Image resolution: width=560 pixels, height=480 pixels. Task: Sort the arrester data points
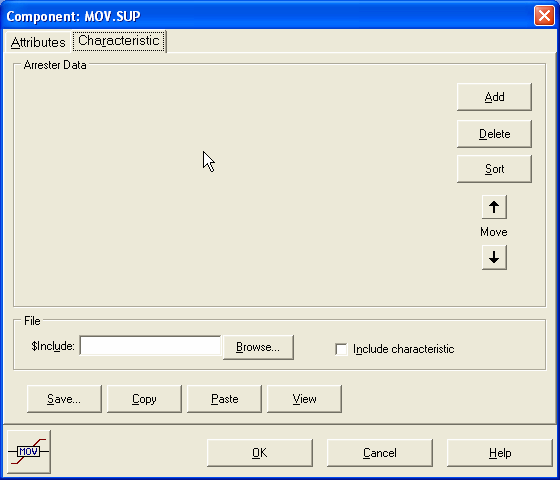(494, 169)
